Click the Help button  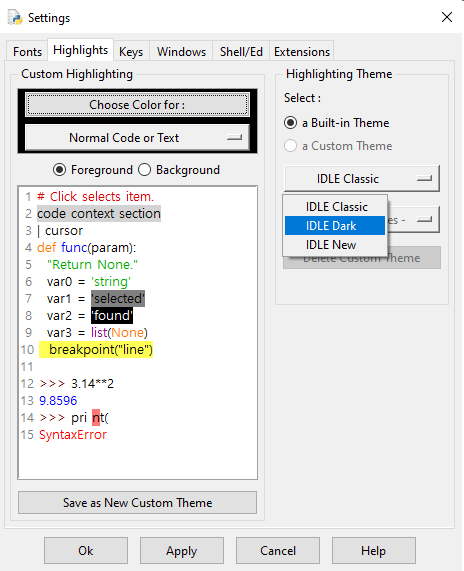pyautogui.click(x=374, y=551)
